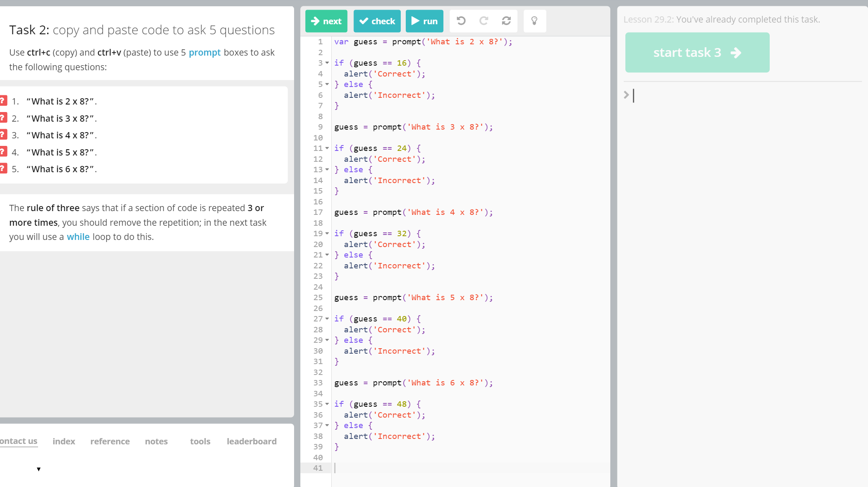The height and width of the screenshot is (487, 868).
Task: Open the 'while' keyword link
Action: click(x=78, y=237)
